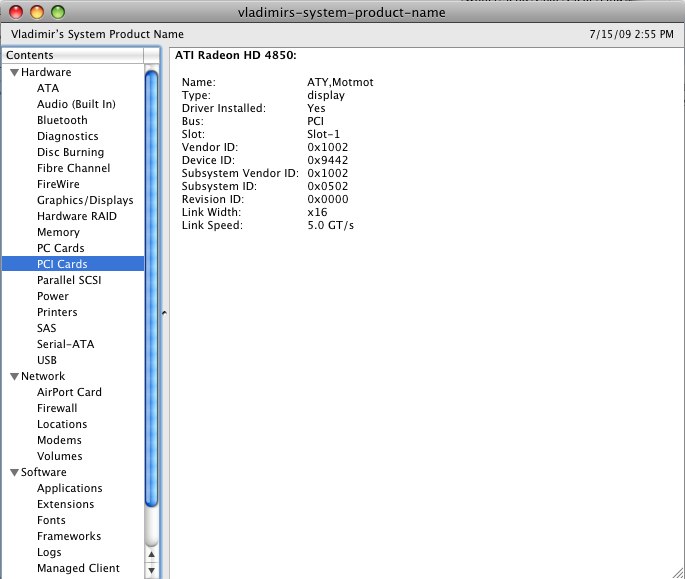The height and width of the screenshot is (579, 685).
Task: Click the highlighted PCI Cards row
Action: pyautogui.click(x=73, y=264)
